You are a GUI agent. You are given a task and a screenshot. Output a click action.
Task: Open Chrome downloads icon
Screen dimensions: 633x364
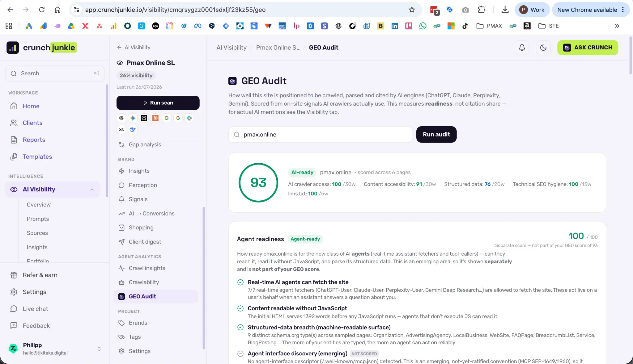[505, 10]
